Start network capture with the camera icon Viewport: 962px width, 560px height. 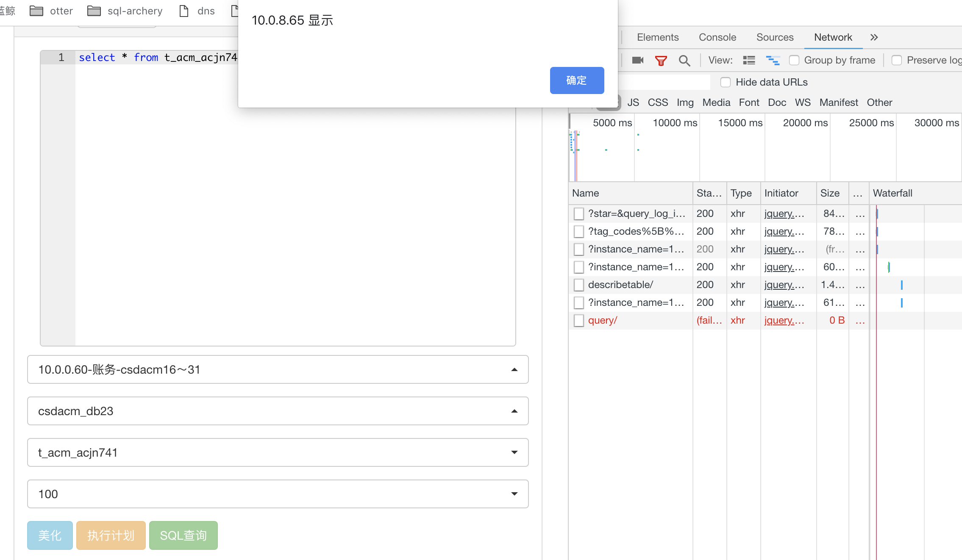(638, 60)
